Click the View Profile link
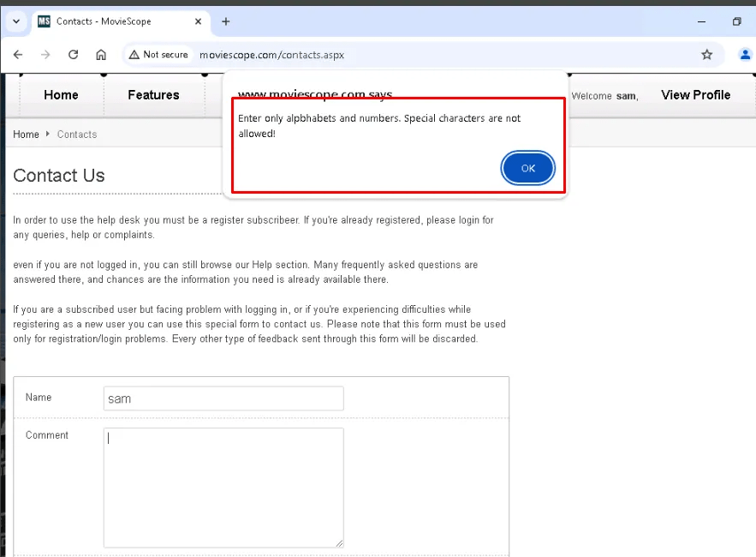This screenshot has height=557, width=756. (695, 95)
